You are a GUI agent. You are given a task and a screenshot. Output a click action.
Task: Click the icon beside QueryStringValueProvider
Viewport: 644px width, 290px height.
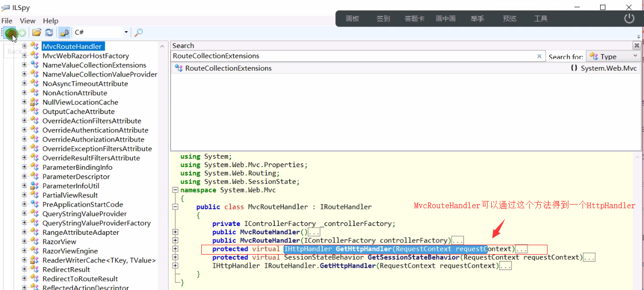click(x=34, y=213)
